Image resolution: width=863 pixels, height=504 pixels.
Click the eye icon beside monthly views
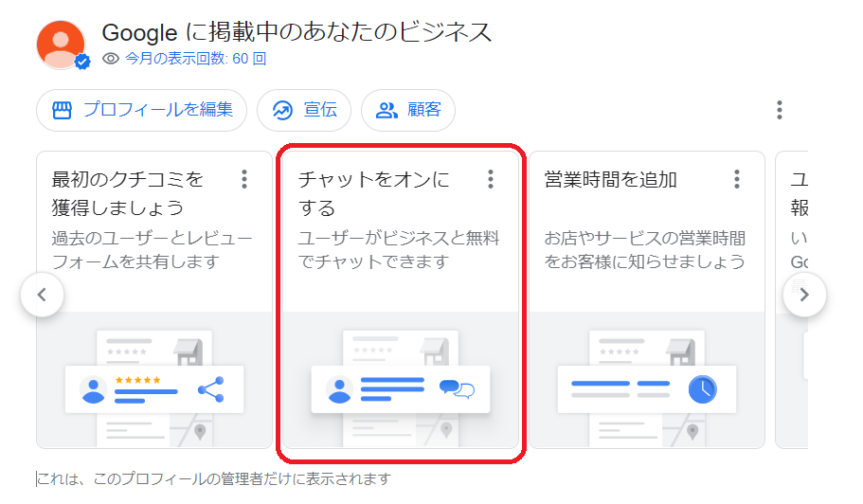pos(111,59)
